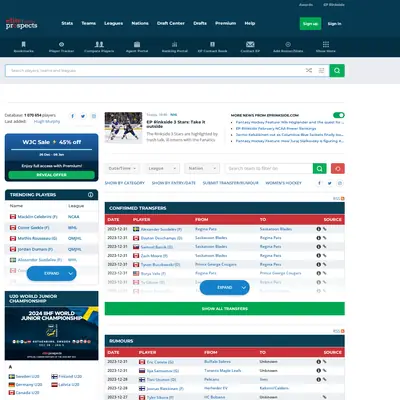Click the Elite Prospects logo
This screenshot has height=400, width=400.
[x=21, y=24]
